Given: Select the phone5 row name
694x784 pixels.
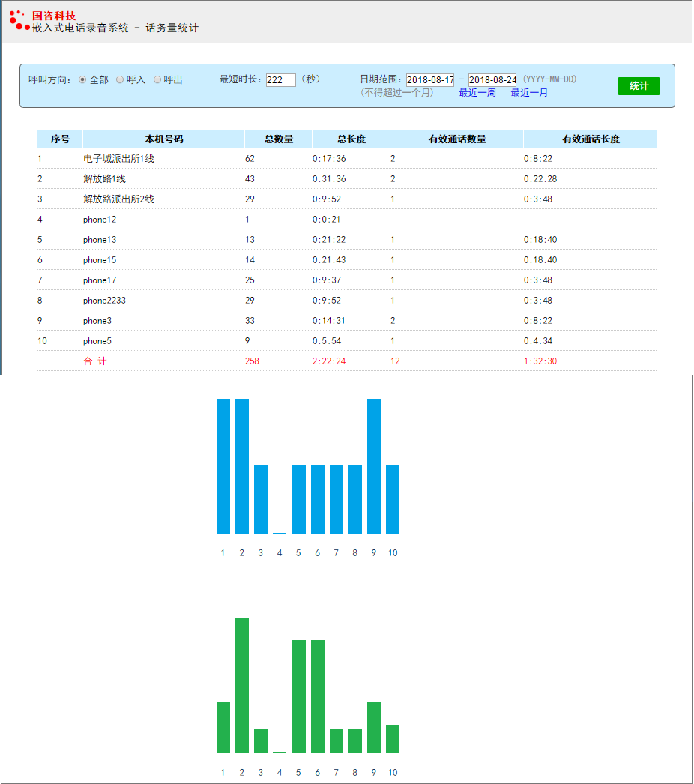Looking at the screenshot, I should click(97, 341).
